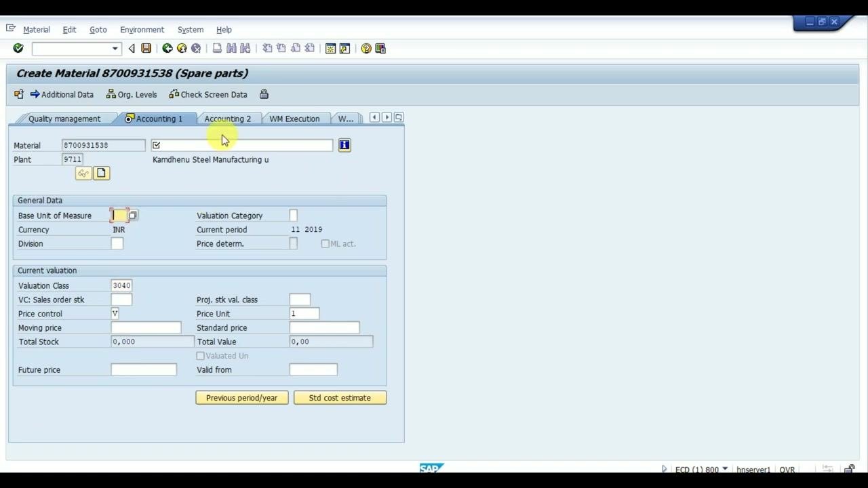Click the yellow Help question mark icon

pyautogui.click(x=366, y=48)
